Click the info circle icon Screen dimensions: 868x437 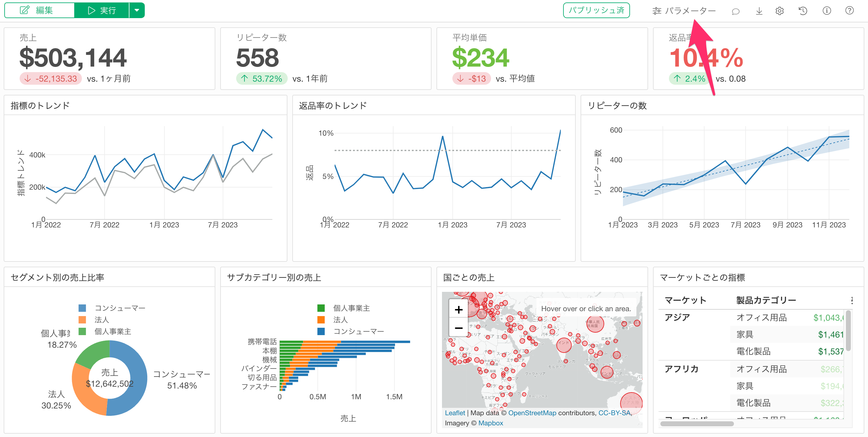pos(827,11)
